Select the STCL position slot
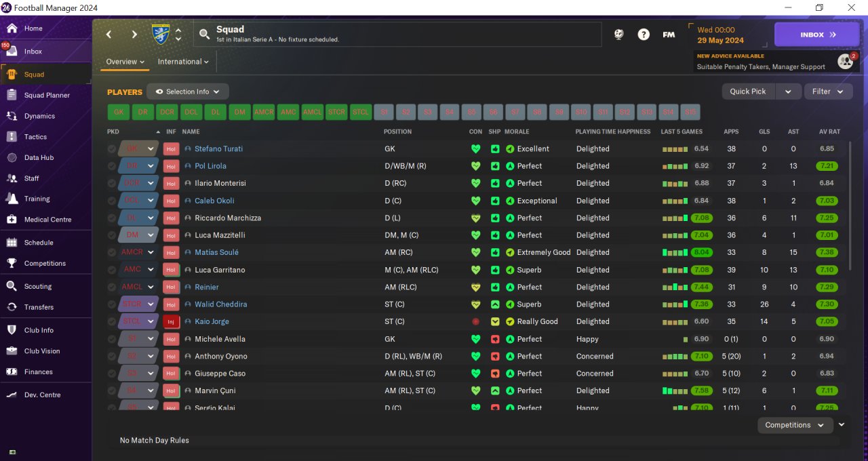The image size is (868, 461). click(361, 112)
